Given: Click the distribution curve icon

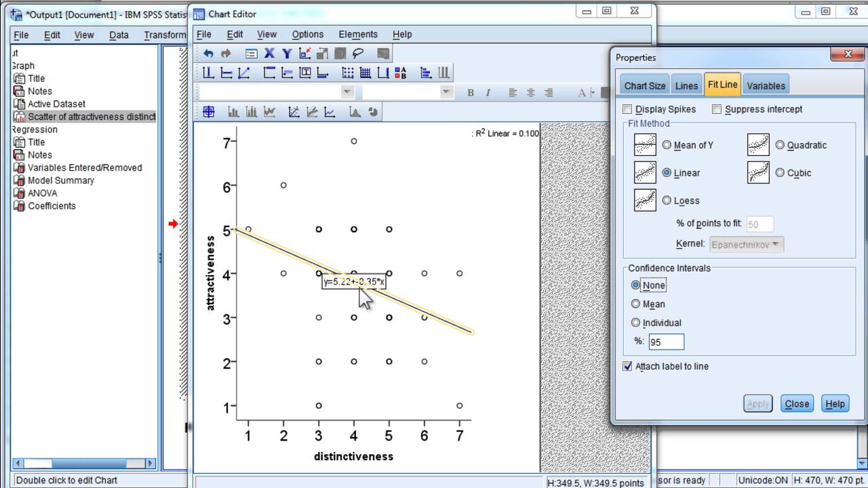Looking at the screenshot, I should pos(354,111).
